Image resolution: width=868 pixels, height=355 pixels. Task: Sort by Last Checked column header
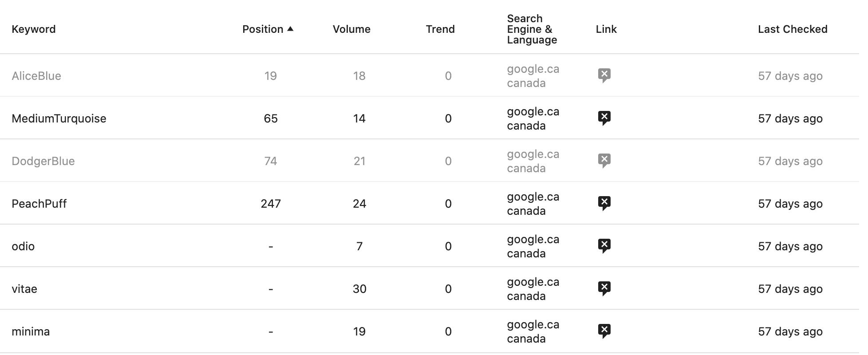click(793, 29)
